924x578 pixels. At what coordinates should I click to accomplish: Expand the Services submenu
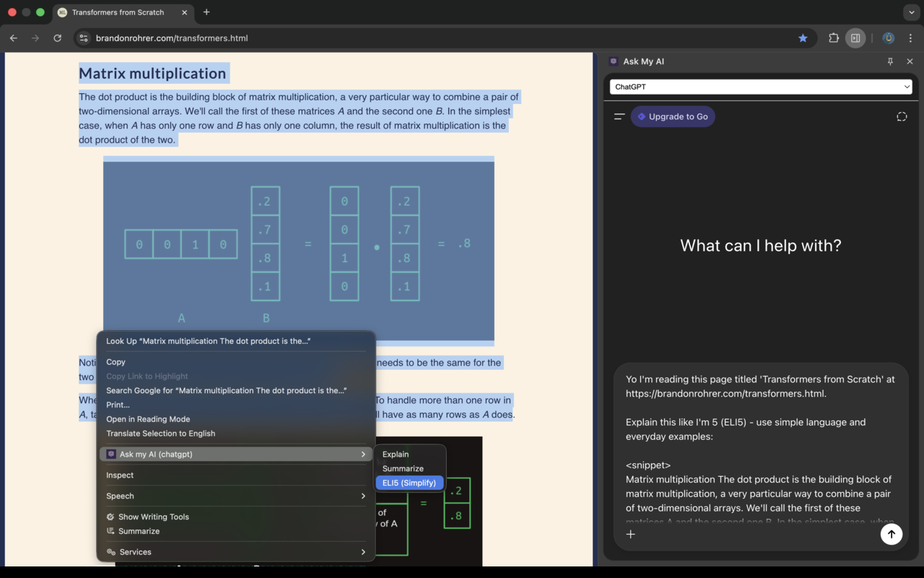pyautogui.click(x=236, y=552)
